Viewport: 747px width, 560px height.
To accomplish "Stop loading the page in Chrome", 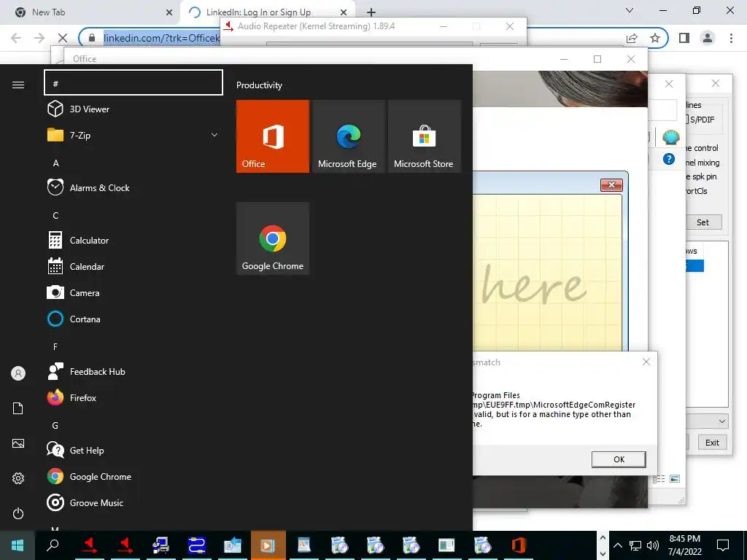I will [63, 38].
